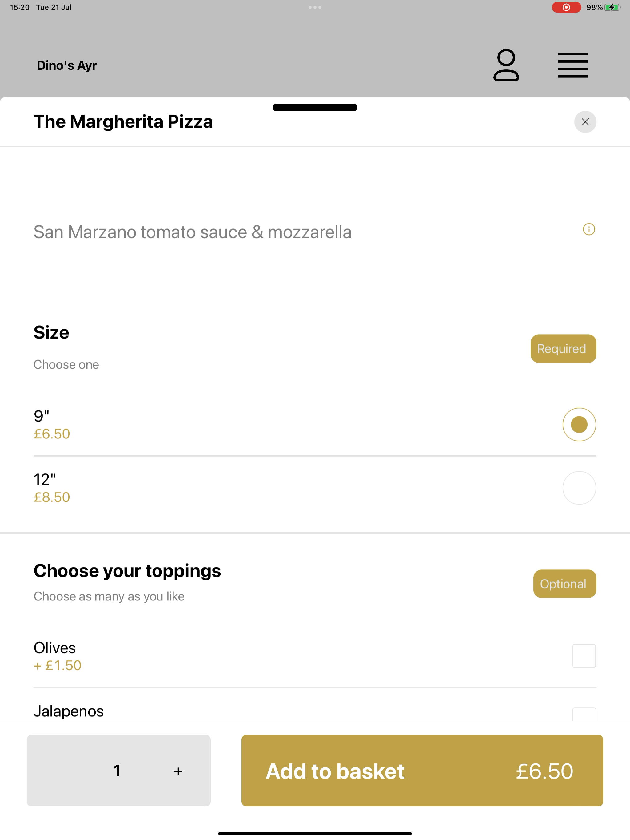Tap the quantity number 1
Viewport: 630px width, 840px height.
point(117,771)
